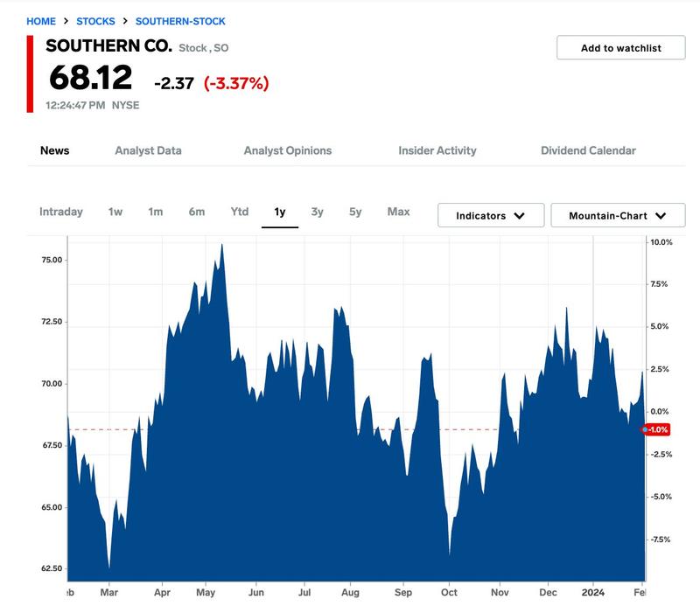Click the Aug x-axis label
The width and height of the screenshot is (700, 613).
pos(351,593)
